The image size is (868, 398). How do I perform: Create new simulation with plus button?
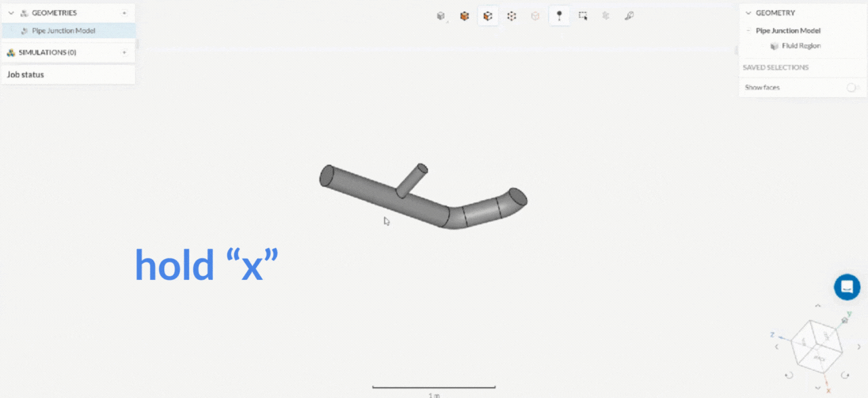(124, 52)
